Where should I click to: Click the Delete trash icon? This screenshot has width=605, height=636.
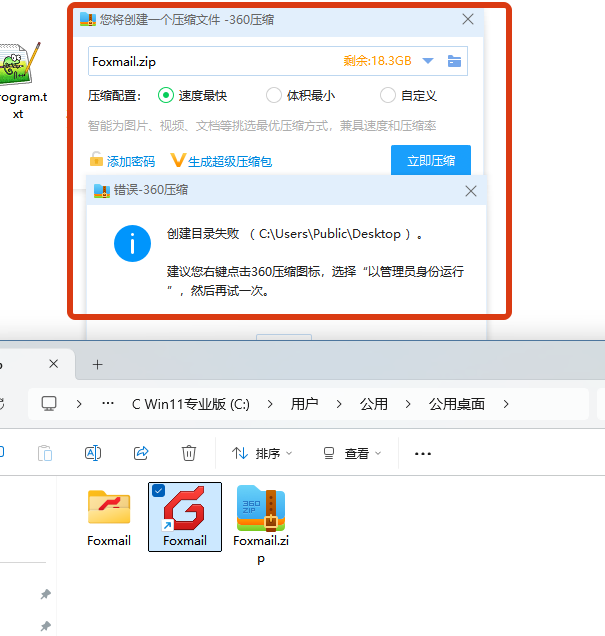pos(189,453)
